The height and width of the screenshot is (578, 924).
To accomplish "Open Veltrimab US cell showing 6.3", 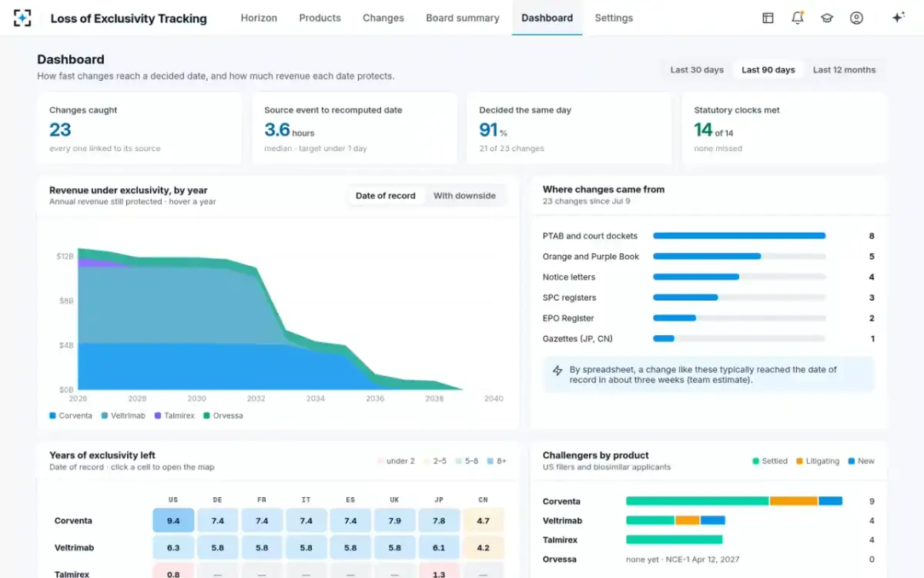I will click(x=173, y=548).
